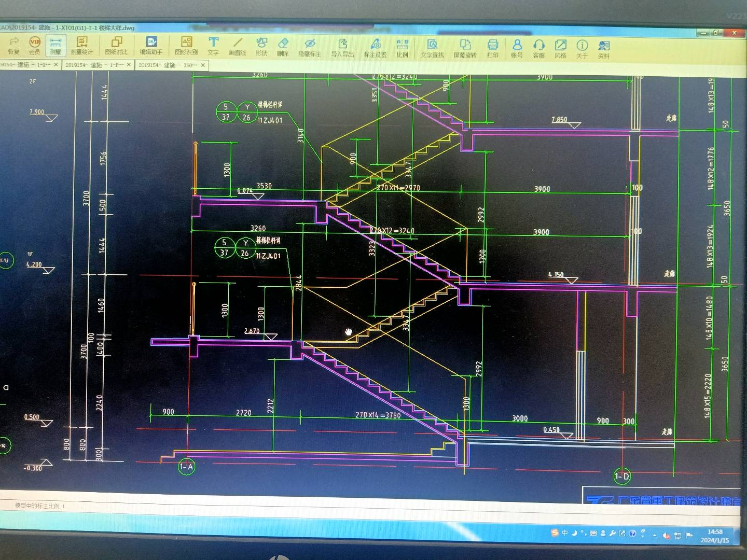This screenshot has width=747, height=560.
Task: Click the 1-D axis bubble
Action: click(622, 476)
